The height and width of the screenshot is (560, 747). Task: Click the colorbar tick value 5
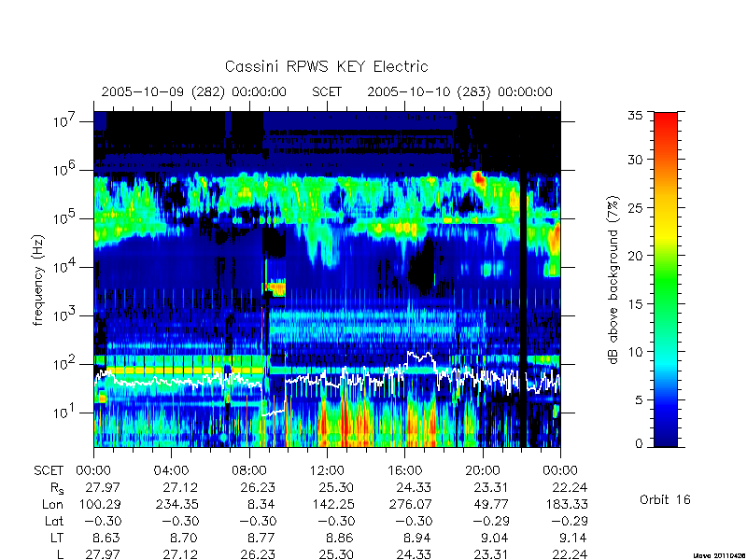(x=639, y=399)
